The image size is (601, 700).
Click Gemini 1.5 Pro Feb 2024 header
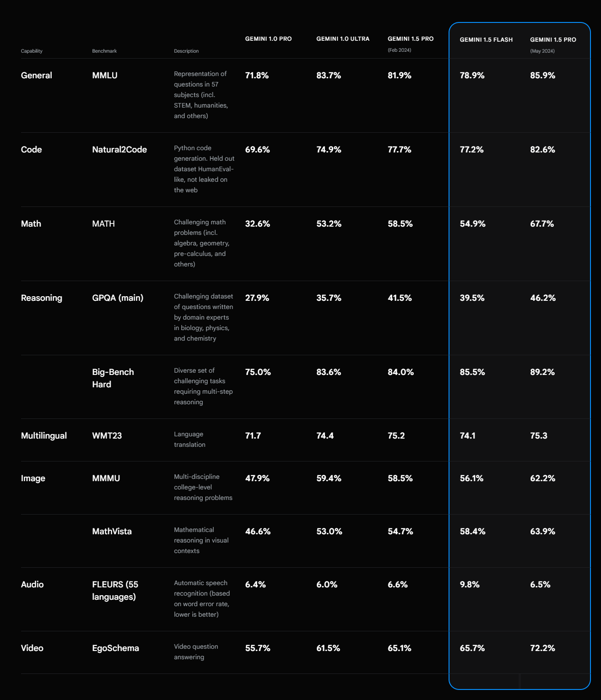[x=411, y=39]
